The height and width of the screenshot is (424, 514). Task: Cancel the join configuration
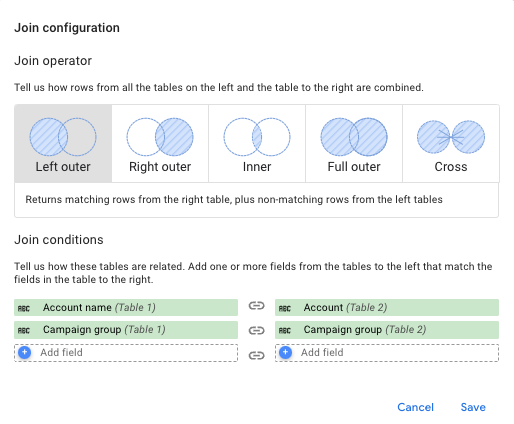coord(415,407)
